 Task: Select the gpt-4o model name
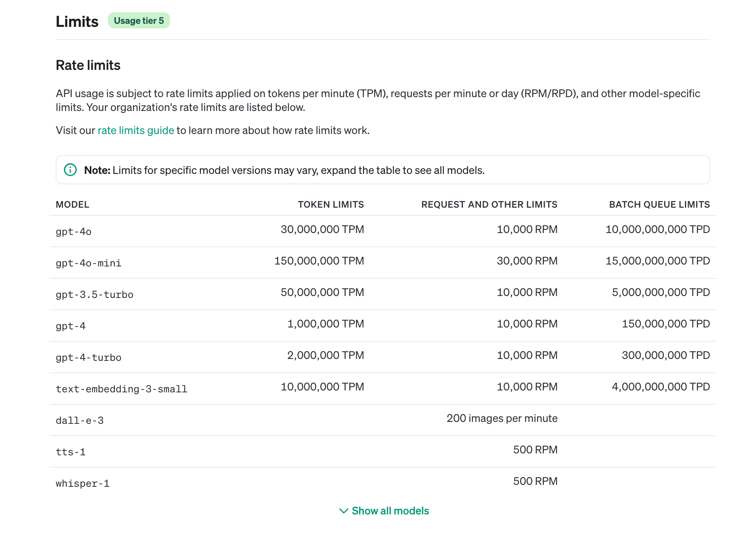click(73, 231)
